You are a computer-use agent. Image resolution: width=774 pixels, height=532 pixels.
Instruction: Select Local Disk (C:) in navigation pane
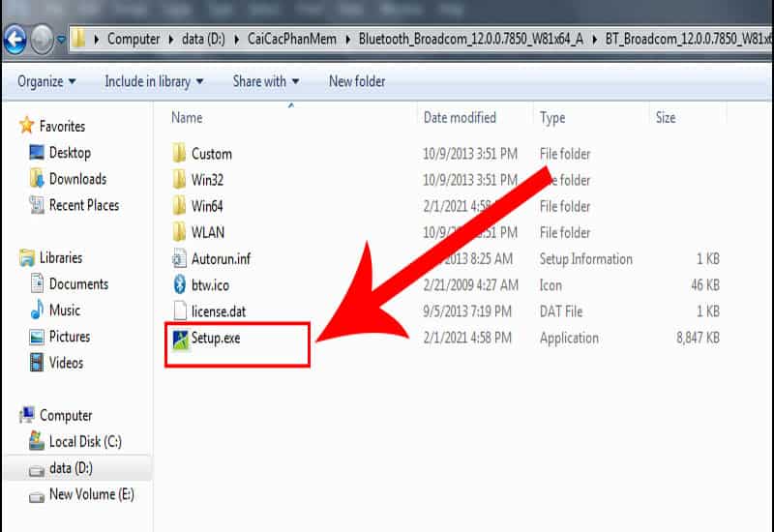pos(84,442)
